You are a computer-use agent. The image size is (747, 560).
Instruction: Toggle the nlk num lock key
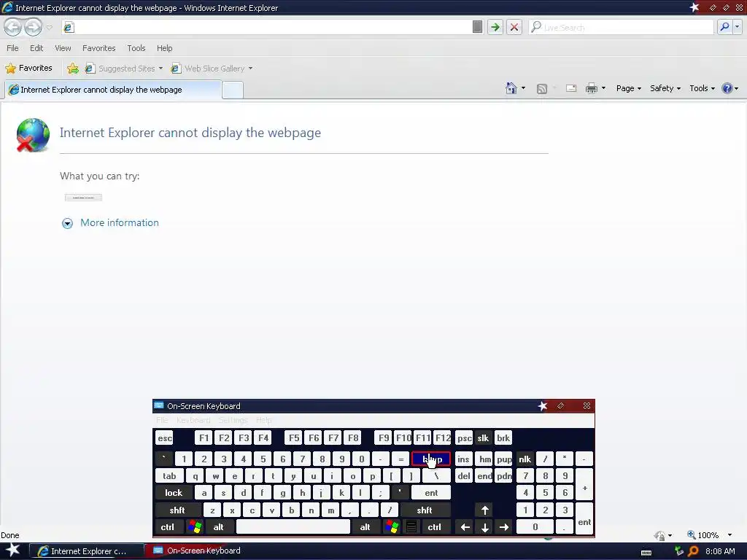coord(525,459)
